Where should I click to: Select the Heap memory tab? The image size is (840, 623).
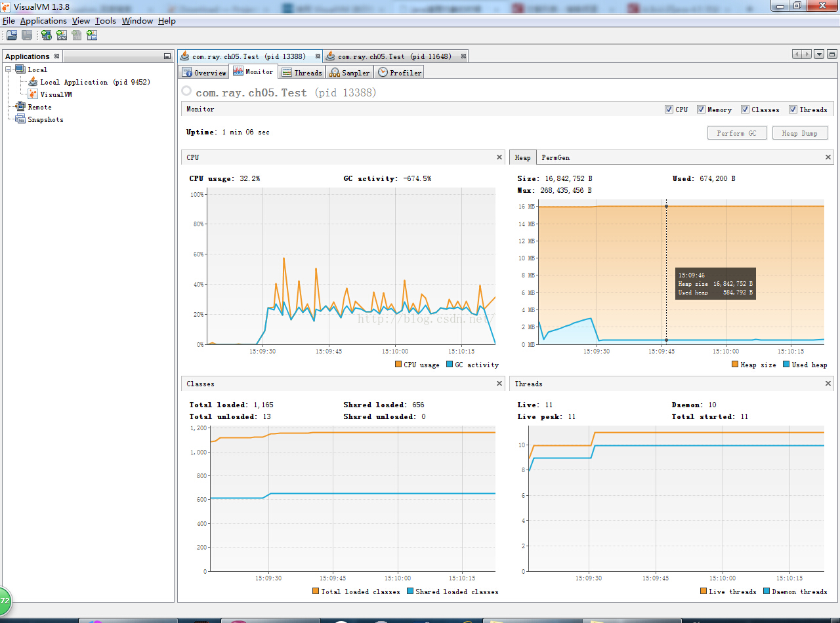click(523, 157)
